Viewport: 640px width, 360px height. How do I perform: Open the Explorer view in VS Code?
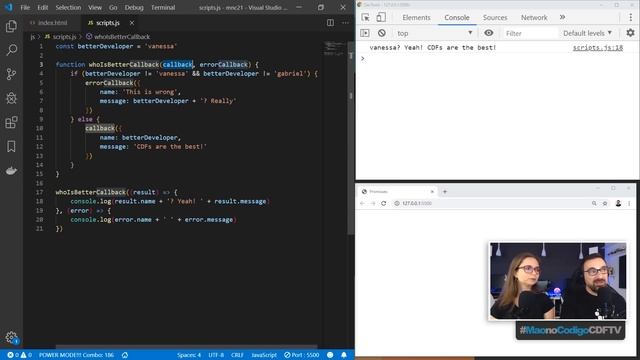click(x=11, y=26)
